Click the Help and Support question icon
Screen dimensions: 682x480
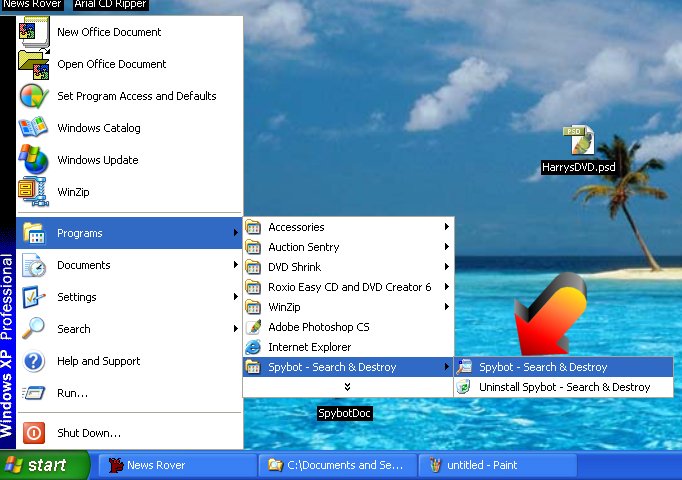point(33,361)
